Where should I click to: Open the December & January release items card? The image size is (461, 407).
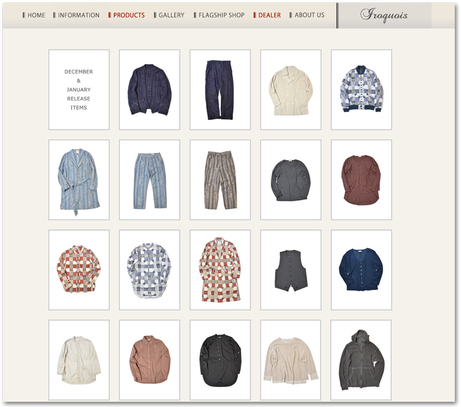[79, 90]
